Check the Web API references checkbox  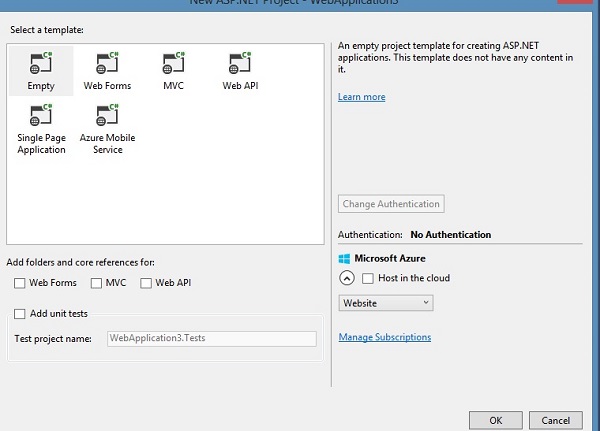[x=146, y=283]
